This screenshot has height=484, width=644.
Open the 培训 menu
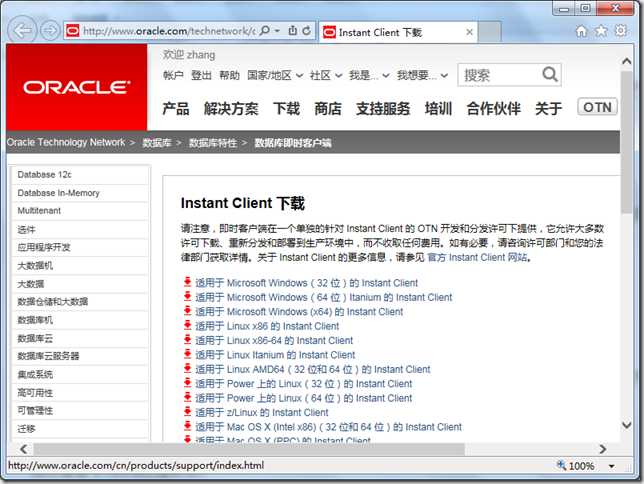pyautogui.click(x=438, y=108)
